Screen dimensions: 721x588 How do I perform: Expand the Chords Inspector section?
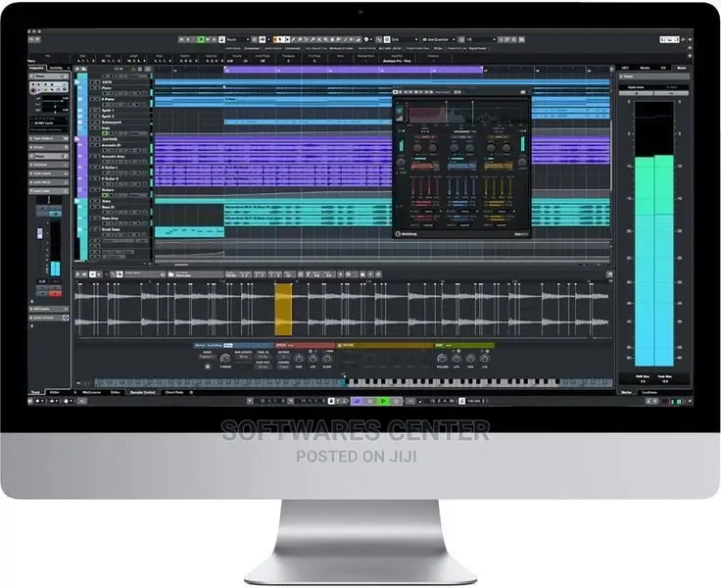pyautogui.click(x=49, y=147)
